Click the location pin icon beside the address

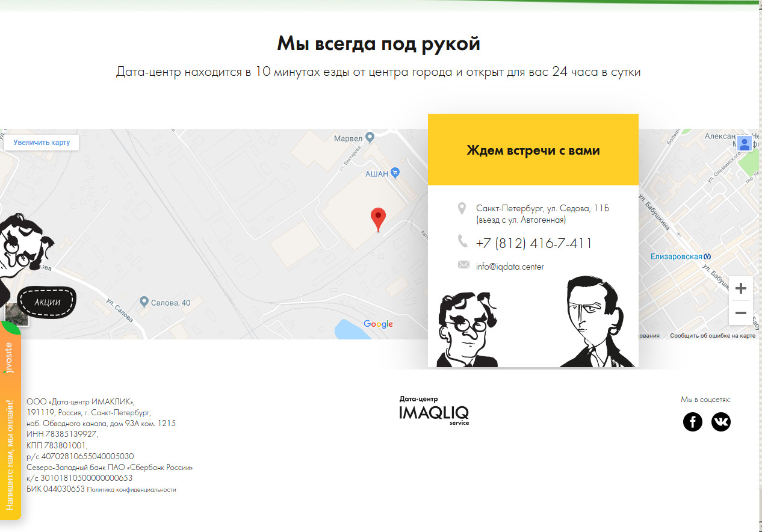462,209
